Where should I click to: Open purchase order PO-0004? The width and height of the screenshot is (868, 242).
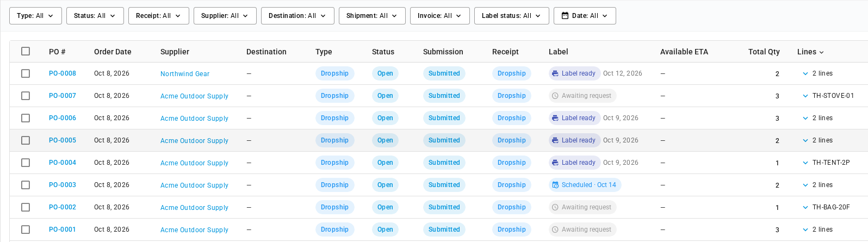(63, 163)
